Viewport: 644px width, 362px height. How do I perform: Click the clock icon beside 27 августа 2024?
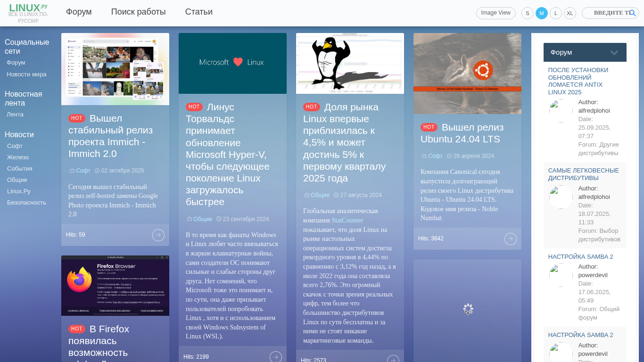click(336, 195)
